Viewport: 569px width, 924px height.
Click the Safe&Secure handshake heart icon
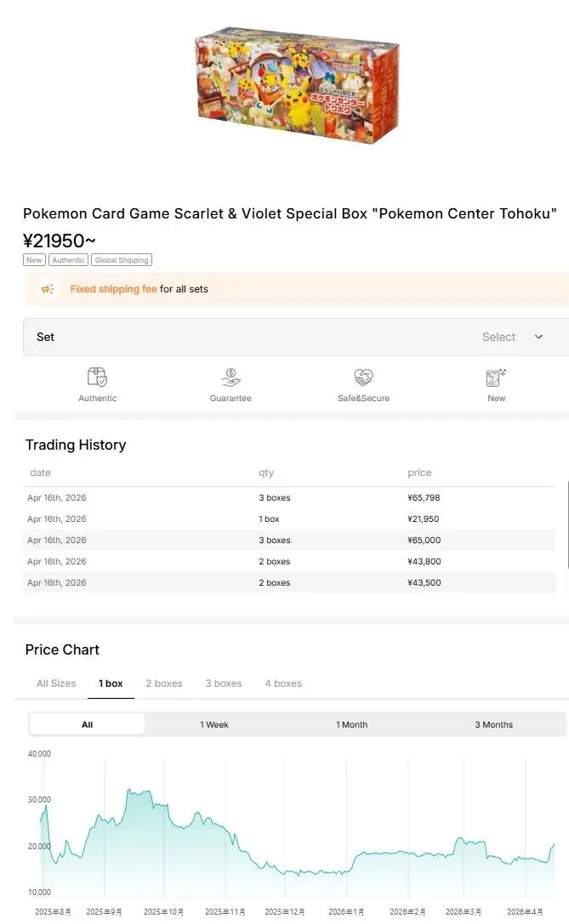coord(363,377)
